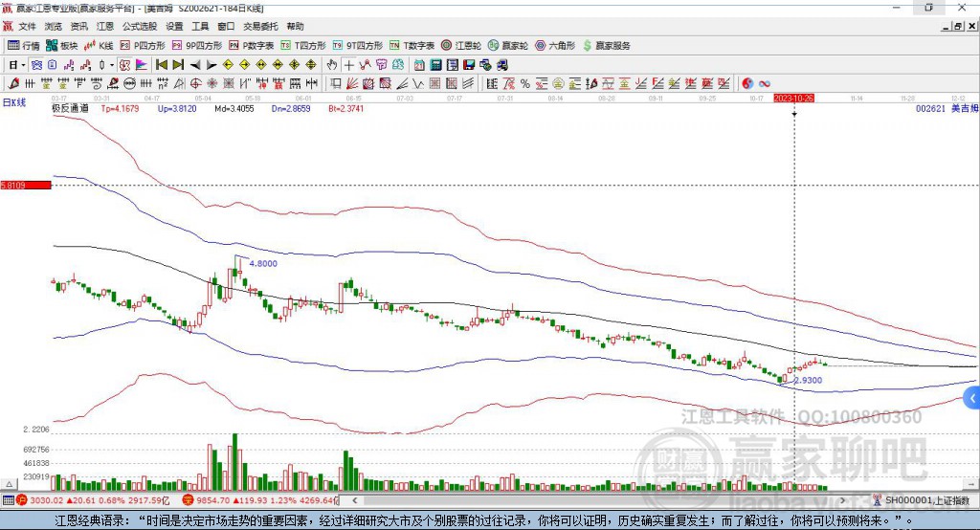This screenshot has height=530, width=980.
Task: Open the T数字表 time number table
Action: [x=412, y=46]
